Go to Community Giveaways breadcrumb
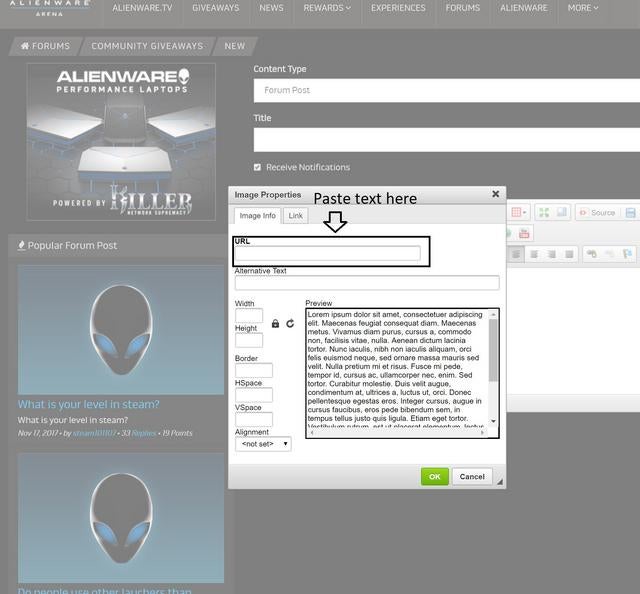640x594 pixels. [147, 46]
